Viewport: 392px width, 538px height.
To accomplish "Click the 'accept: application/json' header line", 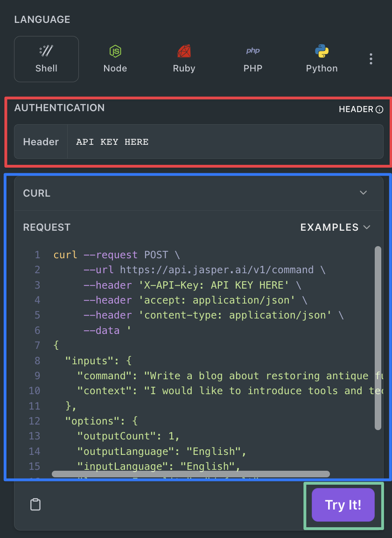I will (x=196, y=300).
